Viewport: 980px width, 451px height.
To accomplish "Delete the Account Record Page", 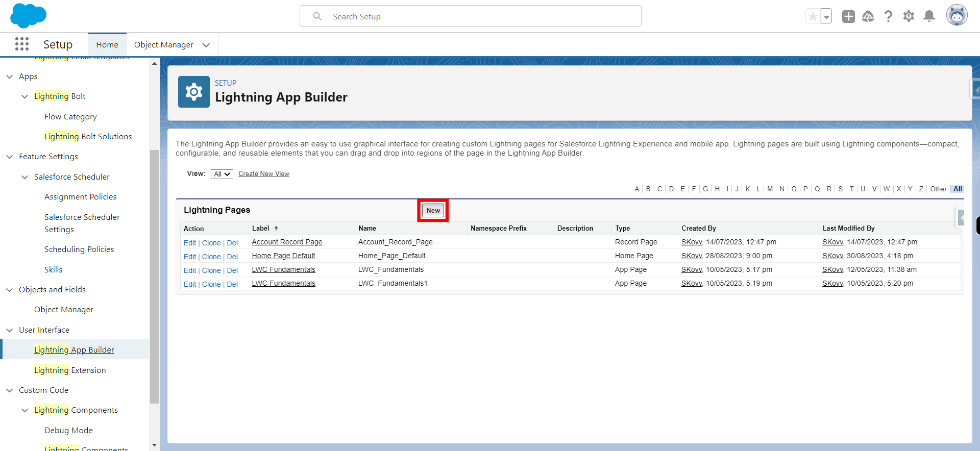I will [232, 243].
